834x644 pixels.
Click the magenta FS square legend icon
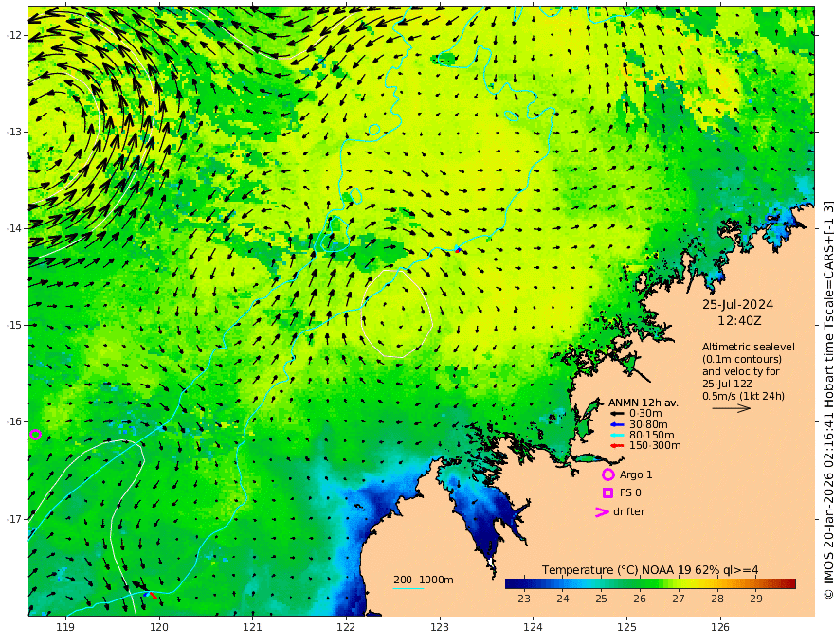click(x=607, y=493)
